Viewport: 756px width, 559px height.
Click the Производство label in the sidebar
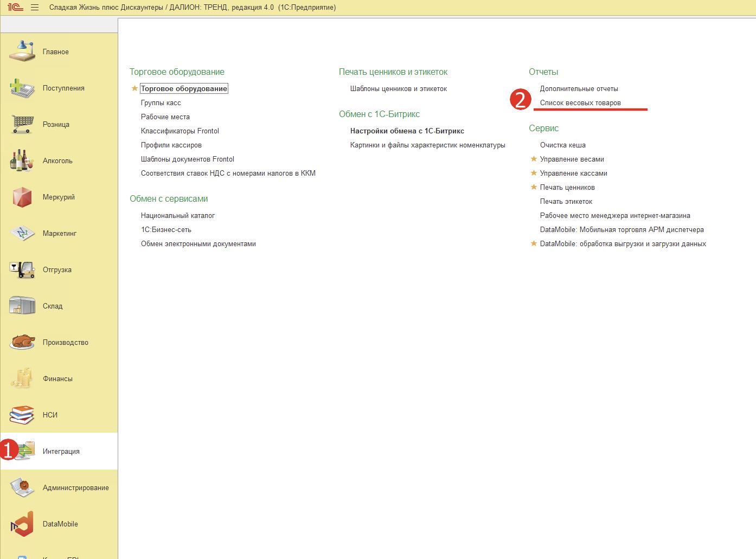click(66, 342)
